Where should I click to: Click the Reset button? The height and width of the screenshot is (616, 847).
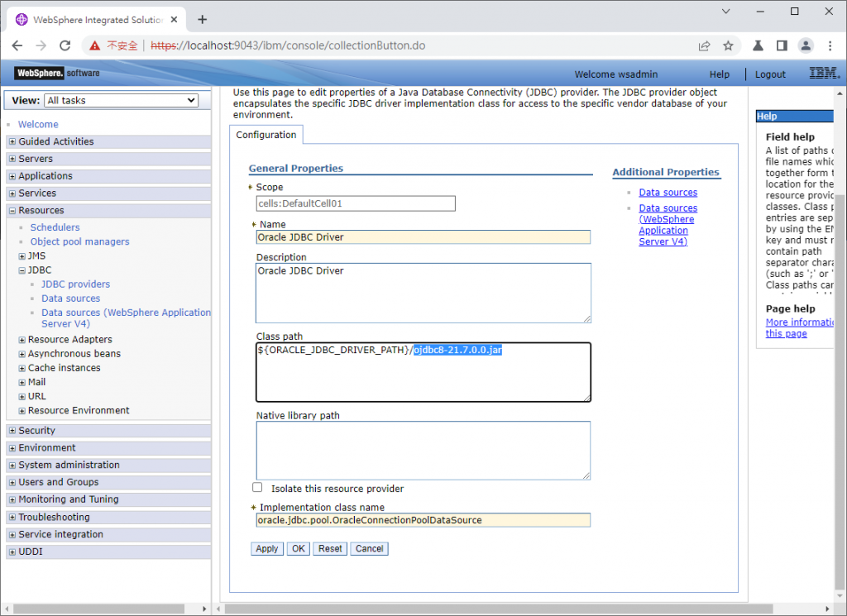tap(330, 548)
